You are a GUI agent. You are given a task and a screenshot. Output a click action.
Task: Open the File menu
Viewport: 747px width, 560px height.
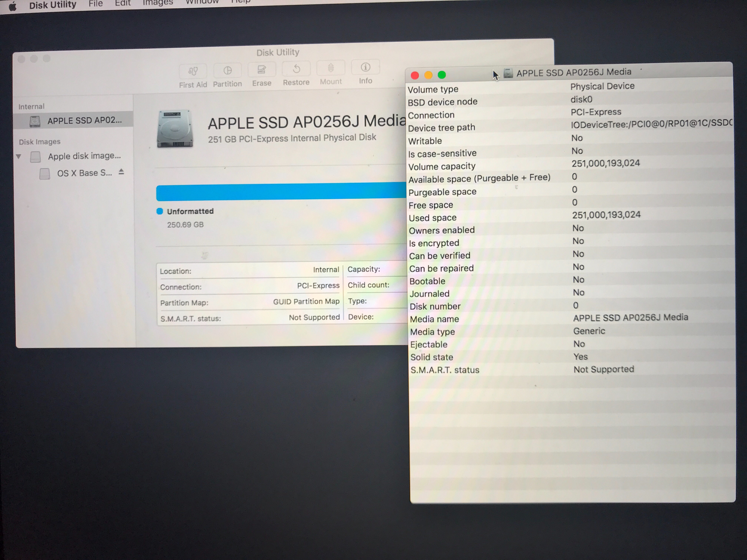click(96, 4)
